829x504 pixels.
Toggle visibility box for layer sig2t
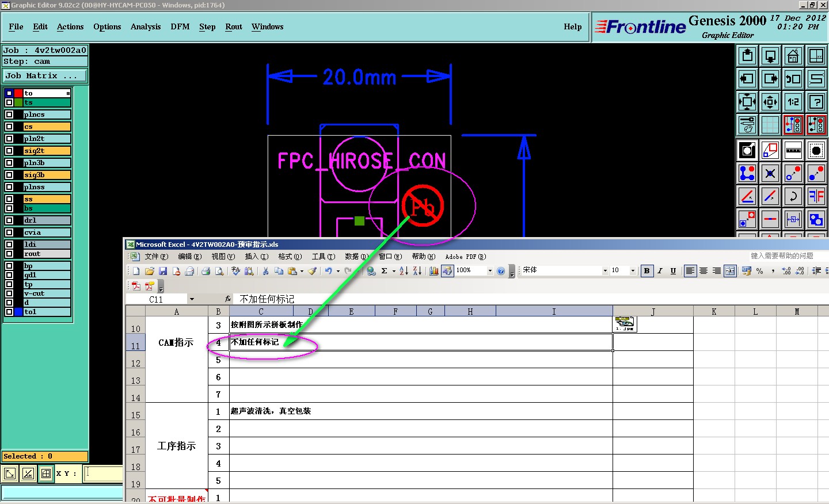9,151
